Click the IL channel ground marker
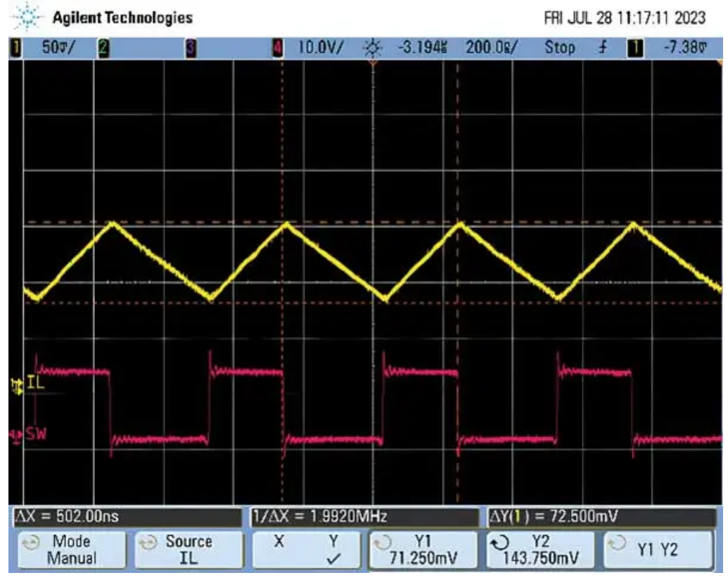 18,386
